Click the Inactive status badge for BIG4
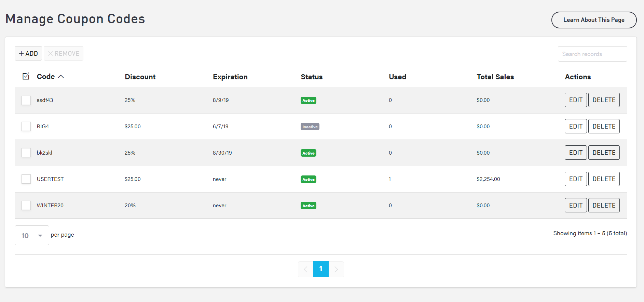This screenshot has width=644, height=302. [310, 127]
